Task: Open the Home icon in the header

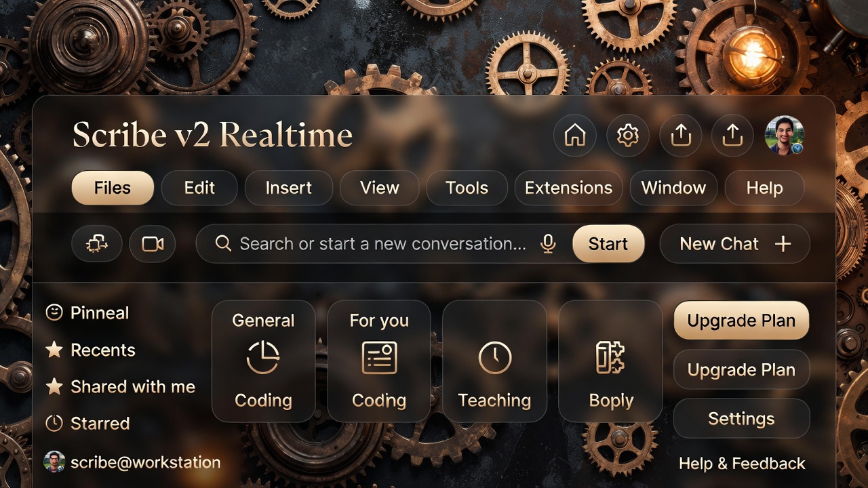Action: coord(574,136)
